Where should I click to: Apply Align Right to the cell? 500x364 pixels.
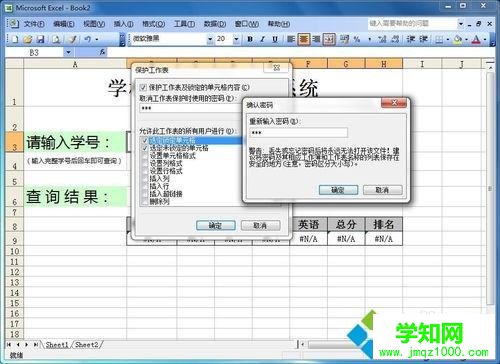pos(316,39)
